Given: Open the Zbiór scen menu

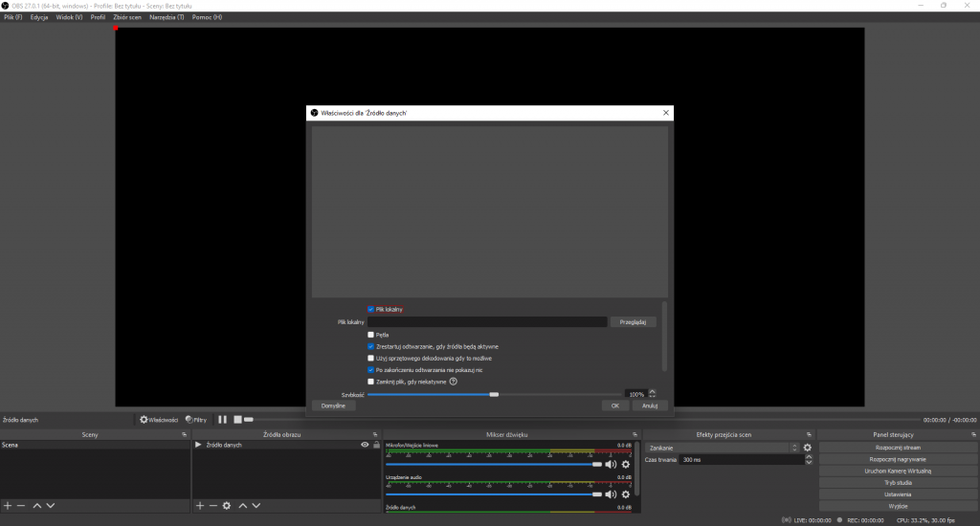Looking at the screenshot, I should point(127,17).
